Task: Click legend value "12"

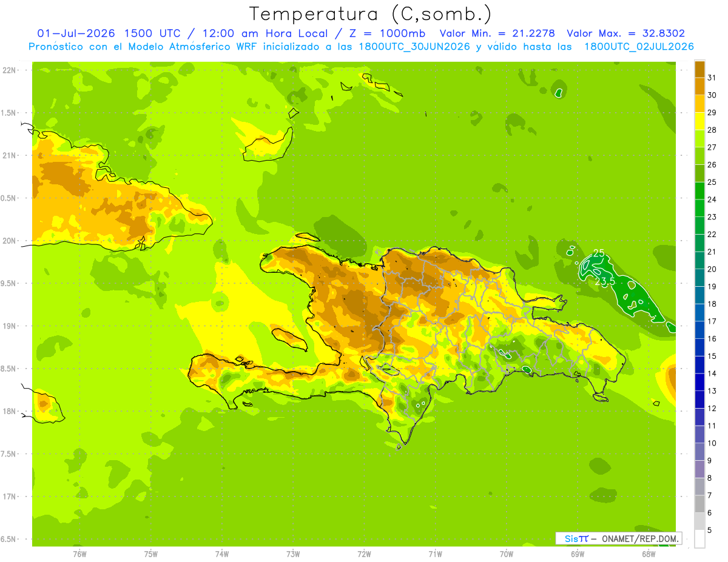Action: (x=712, y=409)
